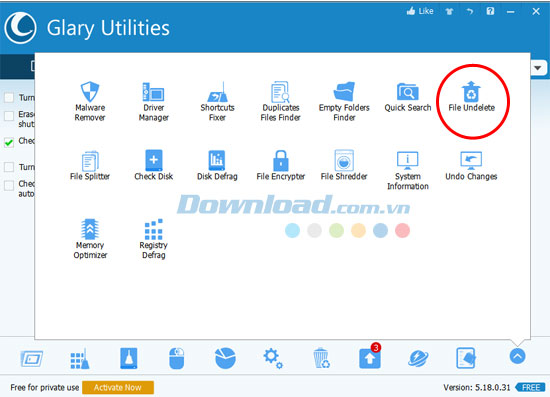Click the overview screen icon in bottom toolbar
The height and width of the screenshot is (397, 550).
pos(32,358)
